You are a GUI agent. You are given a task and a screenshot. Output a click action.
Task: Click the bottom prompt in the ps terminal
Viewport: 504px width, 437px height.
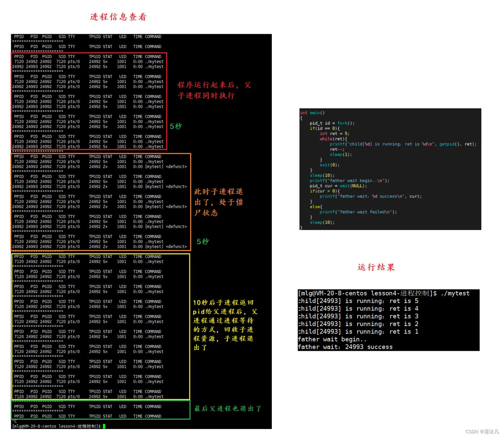coord(57,426)
